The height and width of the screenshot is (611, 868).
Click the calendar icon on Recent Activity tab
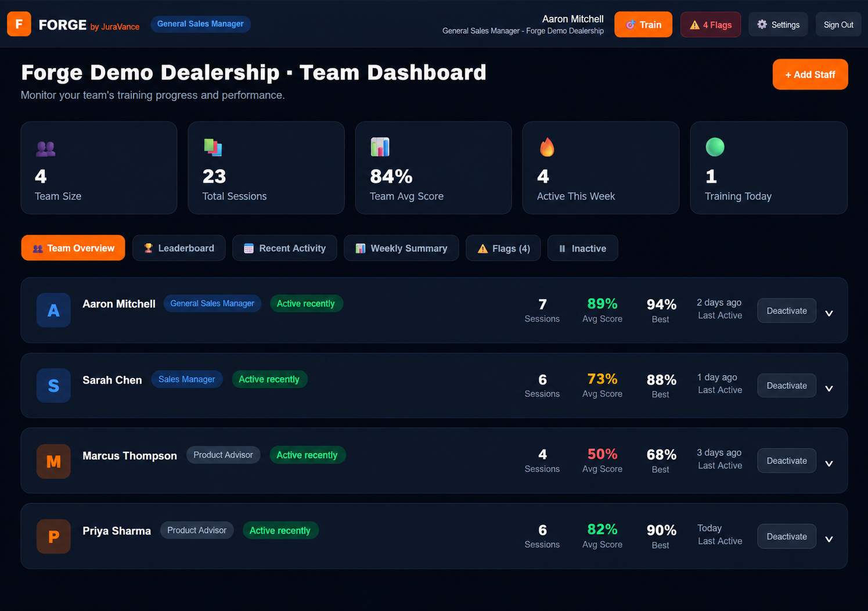pyautogui.click(x=248, y=249)
